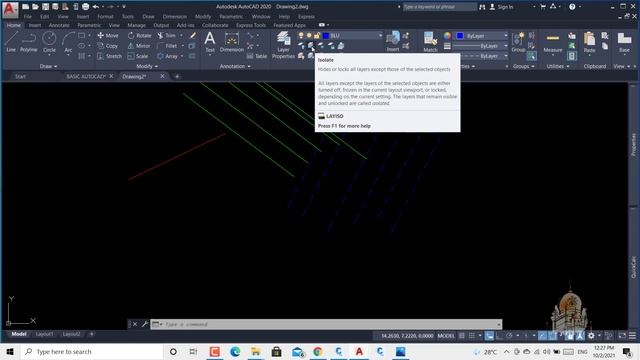Click the BLU layer blue color swatch
This screenshot has height=360, width=640.
(x=326, y=36)
